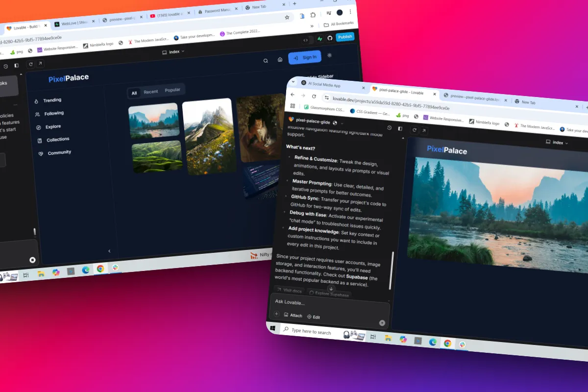The width and height of the screenshot is (588, 392).
Task: Open Collections in back window's PixelPalace sidebar
Action: click(54, 140)
